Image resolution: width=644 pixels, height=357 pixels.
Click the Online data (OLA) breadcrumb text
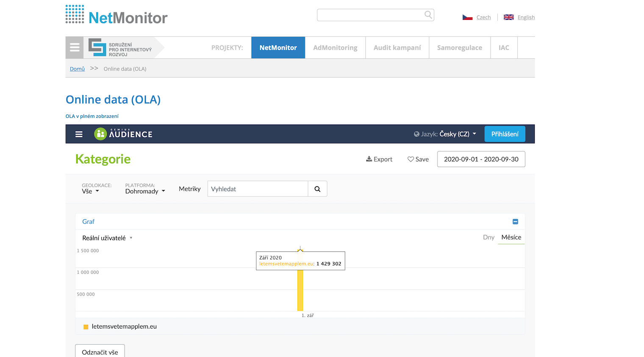point(125,69)
